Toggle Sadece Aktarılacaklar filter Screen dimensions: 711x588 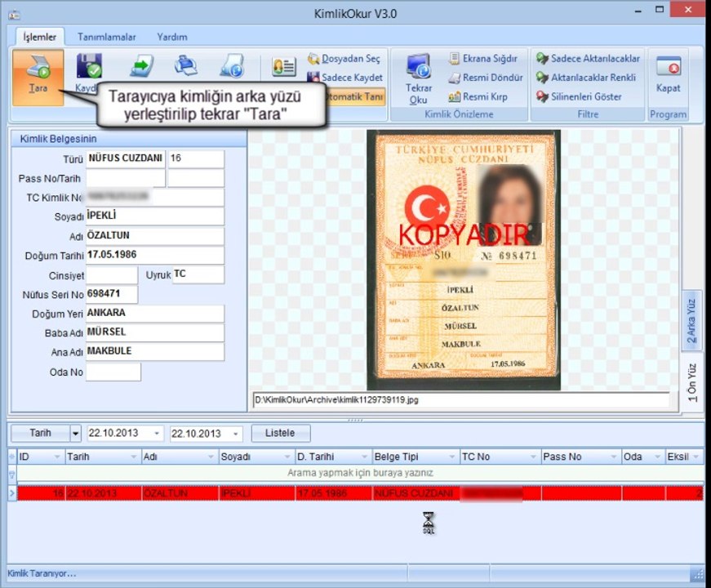588,59
